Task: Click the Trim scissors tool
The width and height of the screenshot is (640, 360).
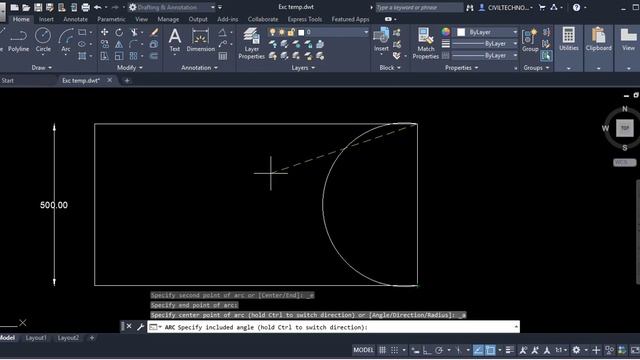Action: 134,32
